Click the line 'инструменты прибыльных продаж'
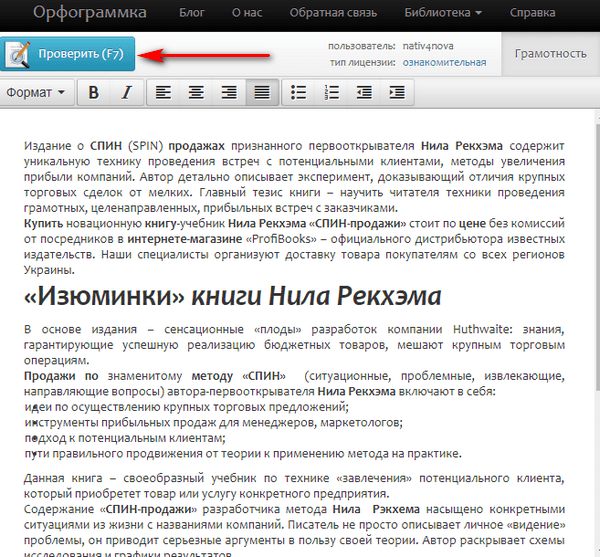This screenshot has width=600, height=557. [x=214, y=423]
